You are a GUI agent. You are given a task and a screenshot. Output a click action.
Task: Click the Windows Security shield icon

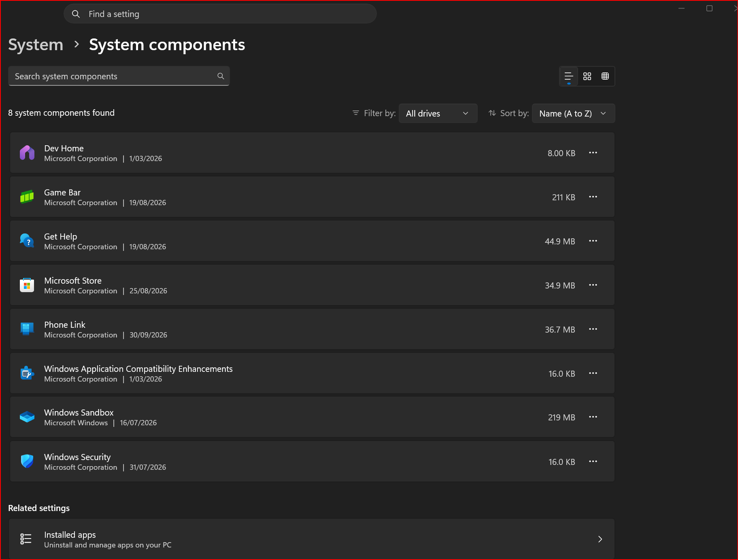[27, 461]
